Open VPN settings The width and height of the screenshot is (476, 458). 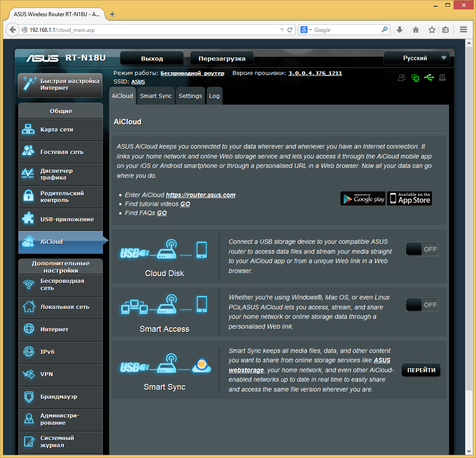(x=61, y=374)
